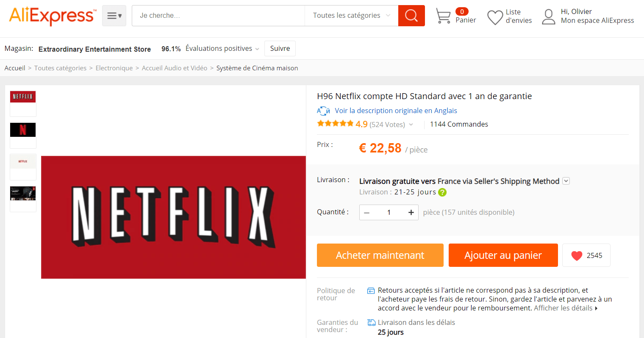Click 'Ajouter au panier' button
The width and height of the screenshot is (644, 338).
click(503, 255)
